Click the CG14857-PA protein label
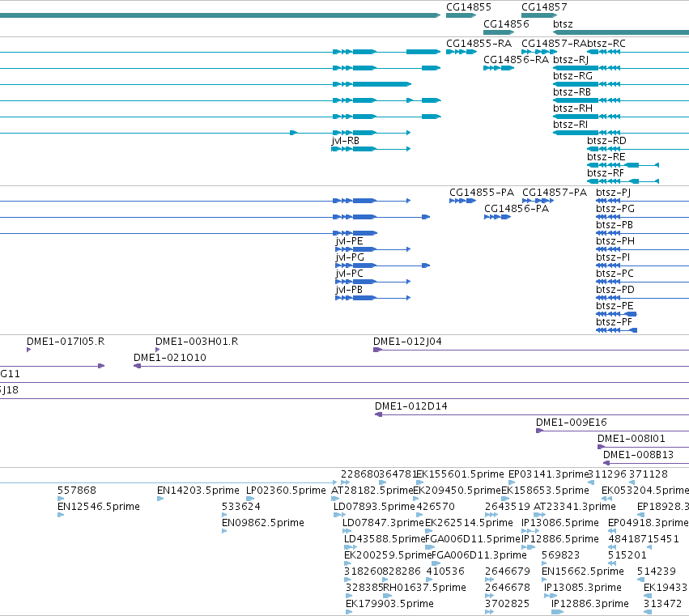Image resolution: width=689 pixels, height=616 pixels. pyautogui.click(x=554, y=193)
